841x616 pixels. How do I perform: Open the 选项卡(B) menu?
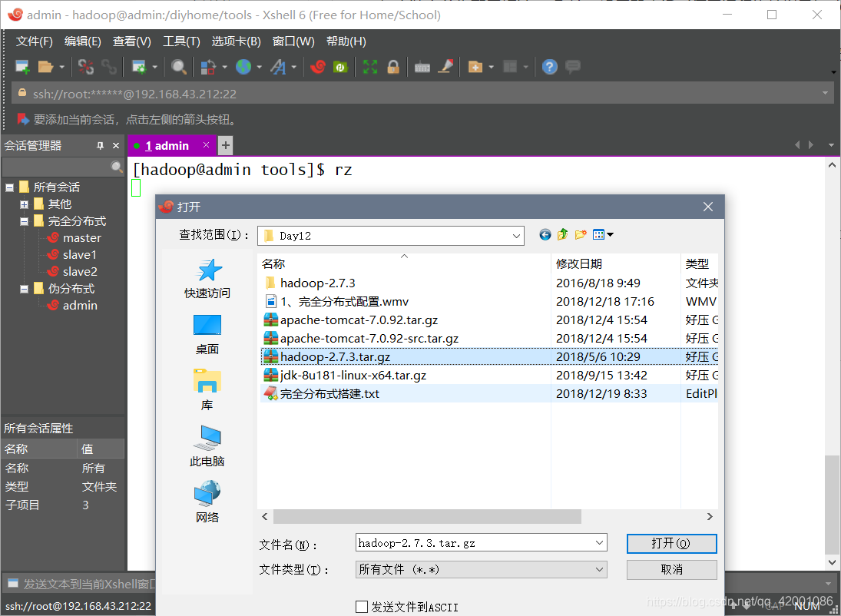pos(236,41)
